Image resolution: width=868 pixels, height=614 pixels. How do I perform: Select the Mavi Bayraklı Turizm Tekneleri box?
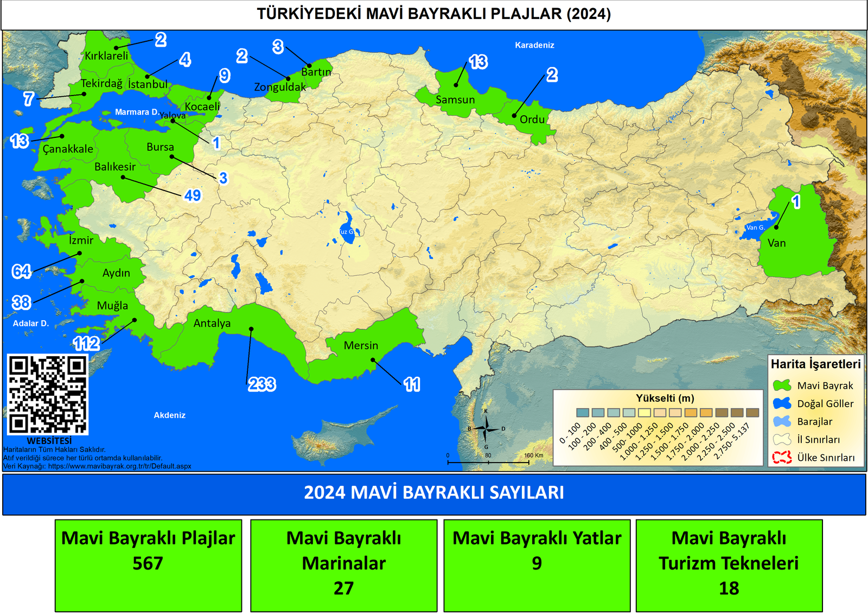(729, 566)
